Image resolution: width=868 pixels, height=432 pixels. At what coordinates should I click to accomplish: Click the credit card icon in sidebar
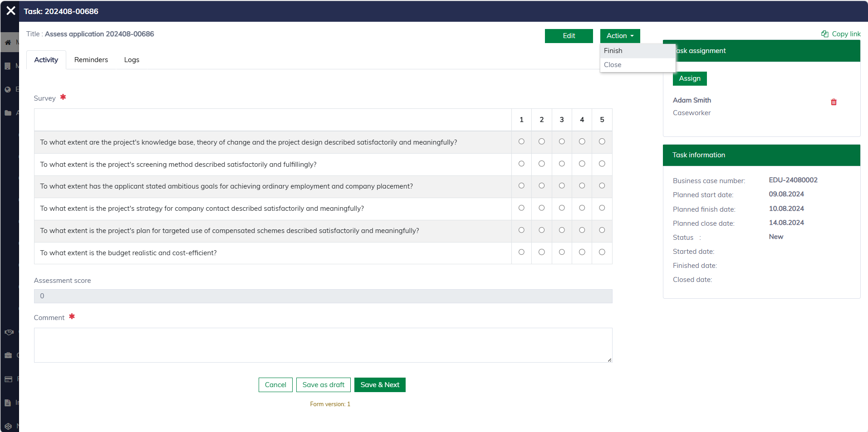click(x=8, y=379)
